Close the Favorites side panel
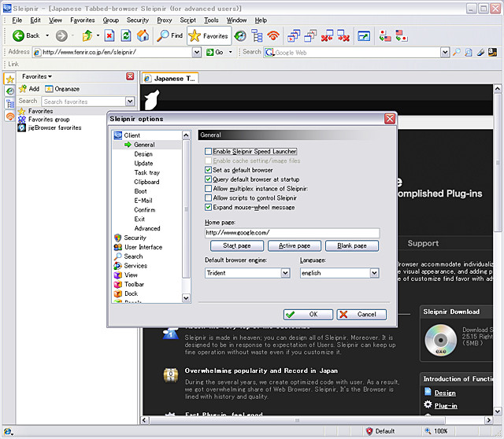The image size is (504, 439). [130, 76]
